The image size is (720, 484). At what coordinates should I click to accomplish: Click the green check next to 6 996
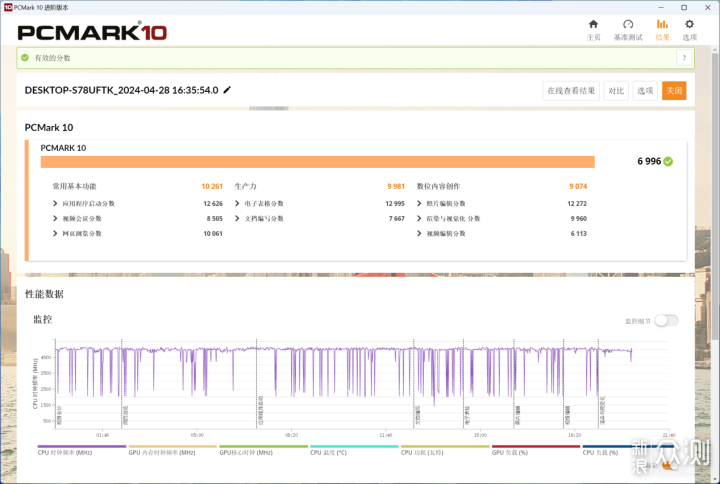[x=668, y=161]
